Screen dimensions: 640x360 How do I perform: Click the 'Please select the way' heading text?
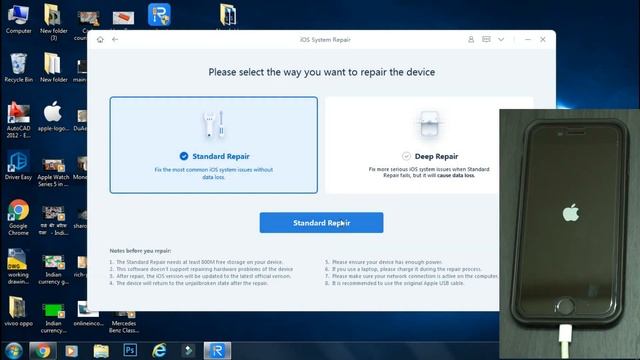click(322, 72)
